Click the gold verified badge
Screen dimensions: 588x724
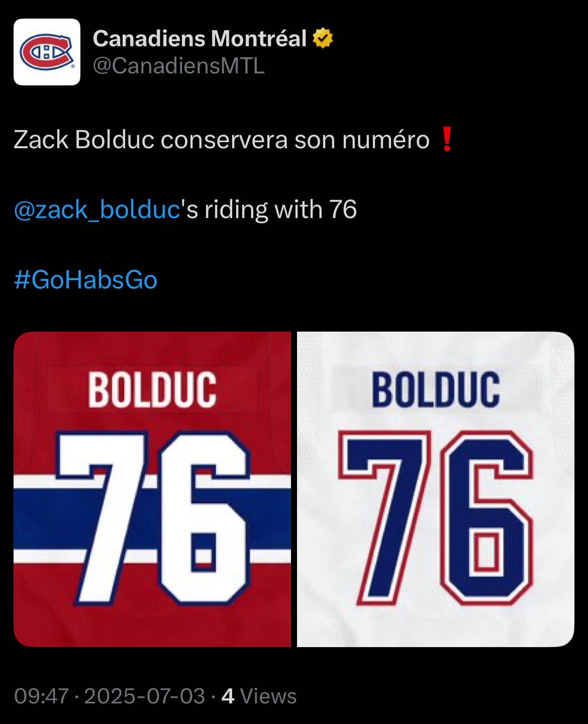click(x=323, y=39)
